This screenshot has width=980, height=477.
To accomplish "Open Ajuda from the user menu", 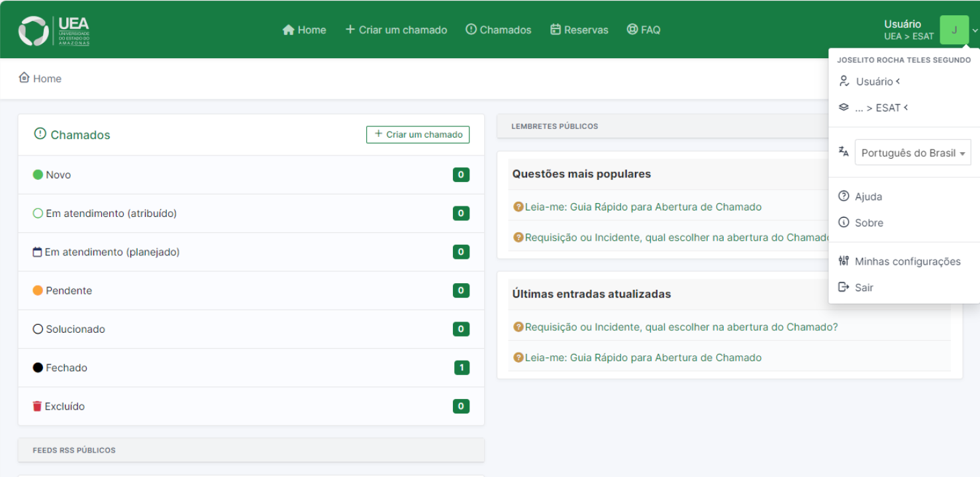I will point(868,196).
